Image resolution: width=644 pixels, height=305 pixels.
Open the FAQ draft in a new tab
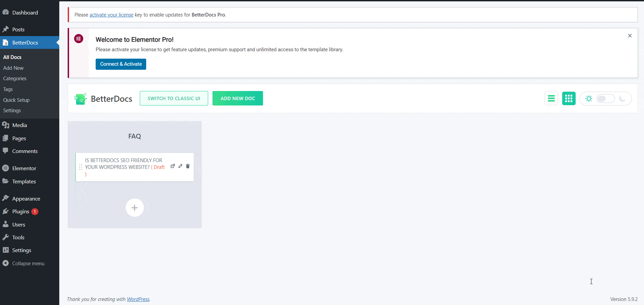tap(172, 166)
